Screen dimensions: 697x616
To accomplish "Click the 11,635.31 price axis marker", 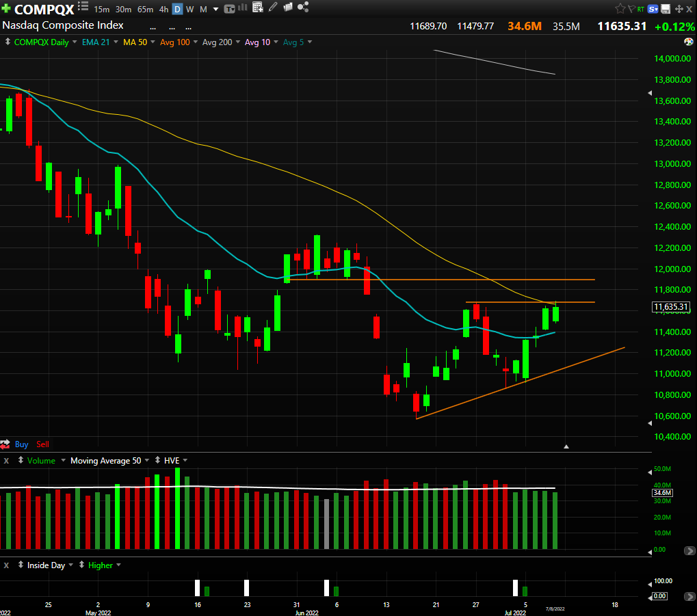I will click(x=671, y=306).
